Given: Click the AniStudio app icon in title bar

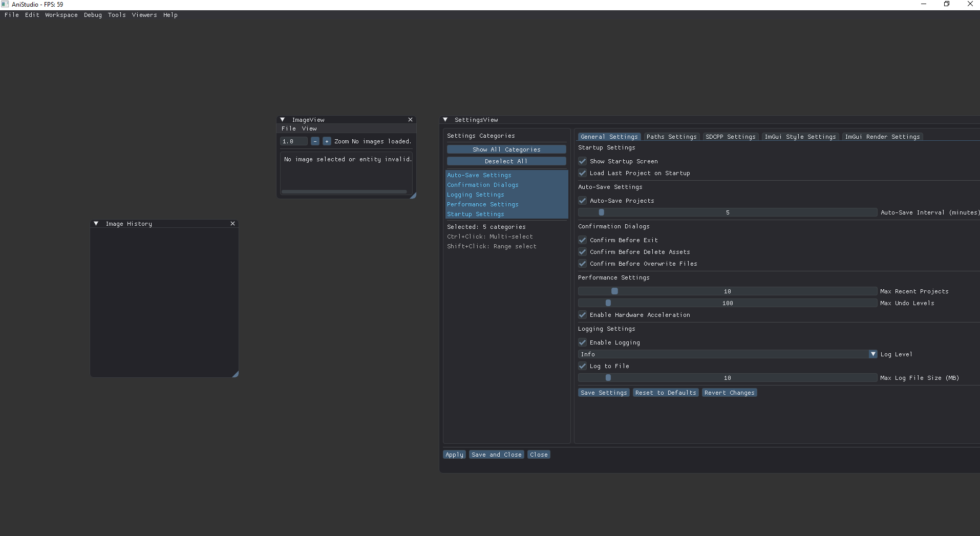Looking at the screenshot, I should [x=5, y=4].
